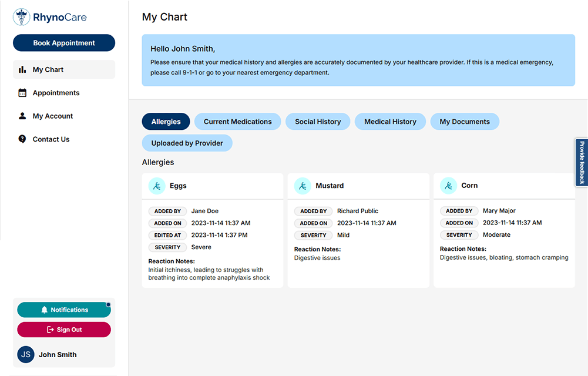
Task: Click the Contact Us question mark icon
Action: click(22, 139)
